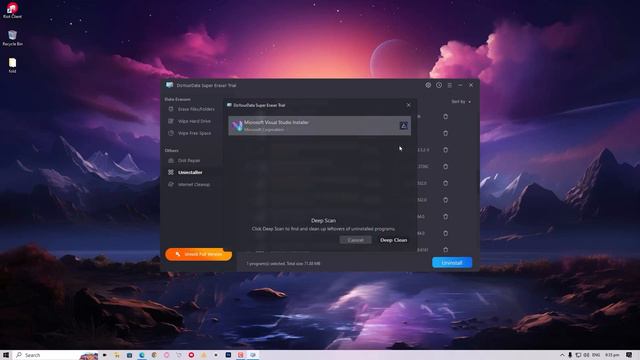The width and height of the screenshot is (640, 360).
Task: Open the notification center icon
Action: [629, 355]
